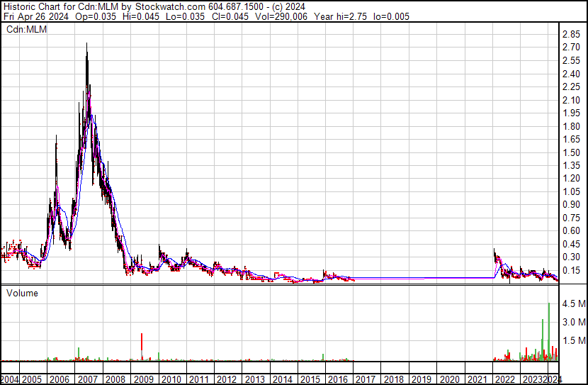
Task: Click the 2012 year label on time axis
Action: [x=227, y=379]
